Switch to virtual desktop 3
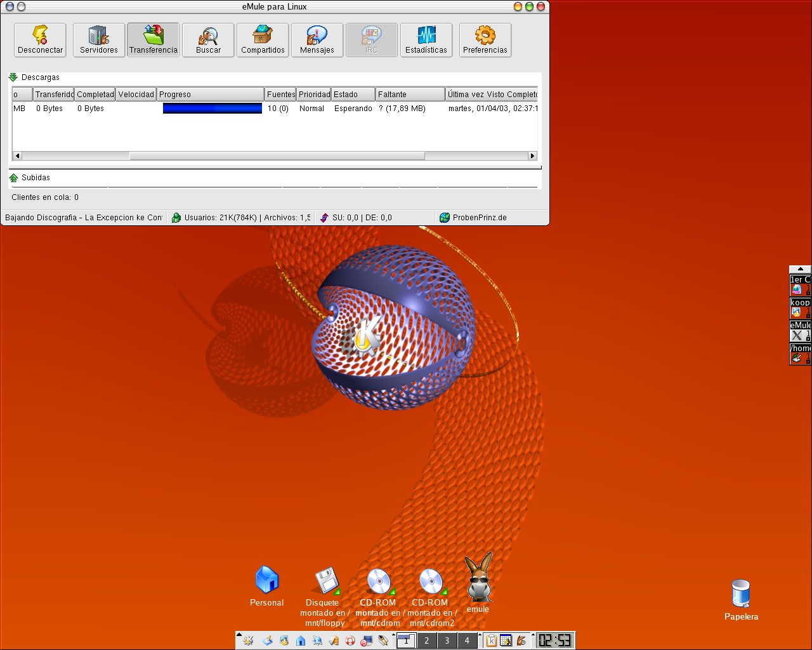This screenshot has height=650, width=812. pos(447,640)
